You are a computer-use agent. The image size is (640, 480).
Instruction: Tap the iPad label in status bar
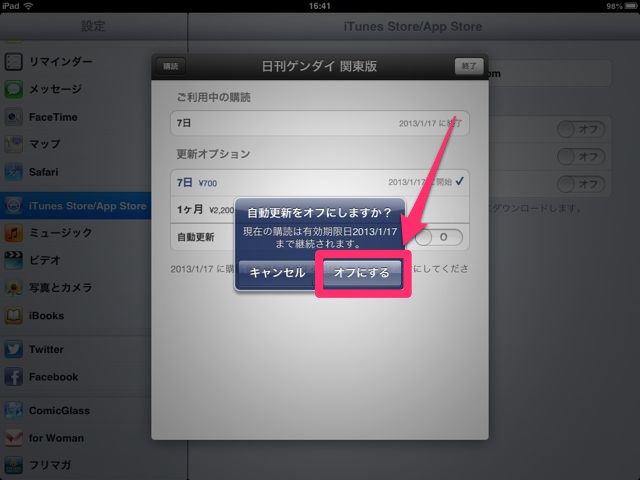pos(11,6)
